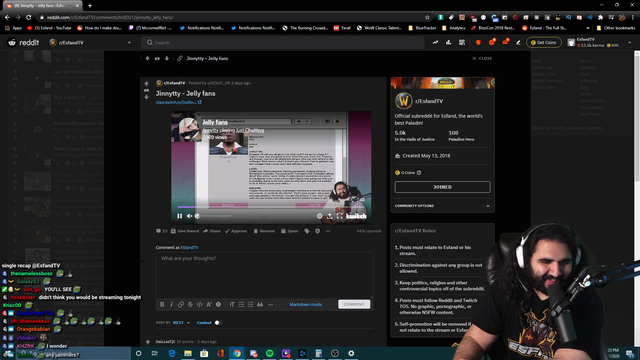Switch to Markdown mode
Viewport: 640px width, 360px height.
(x=306, y=304)
